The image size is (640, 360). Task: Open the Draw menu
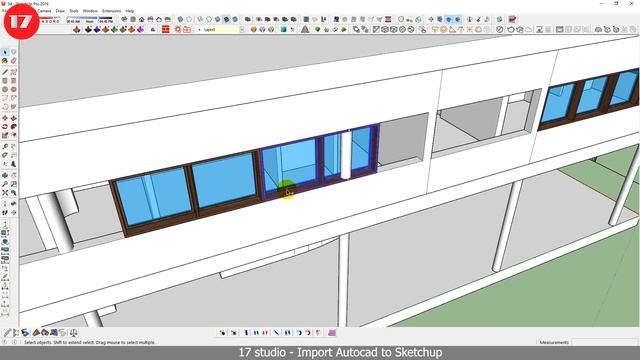[x=60, y=11]
